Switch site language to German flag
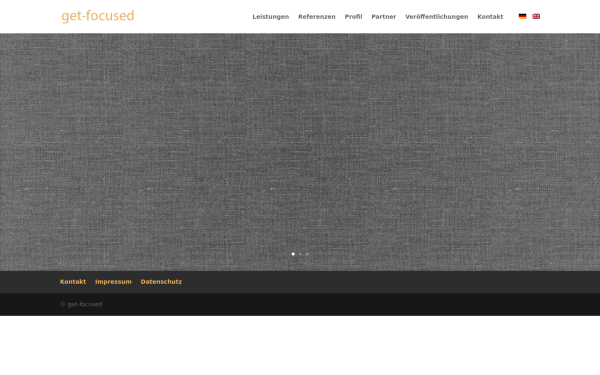This screenshot has height=375, width=600. pyautogui.click(x=522, y=16)
